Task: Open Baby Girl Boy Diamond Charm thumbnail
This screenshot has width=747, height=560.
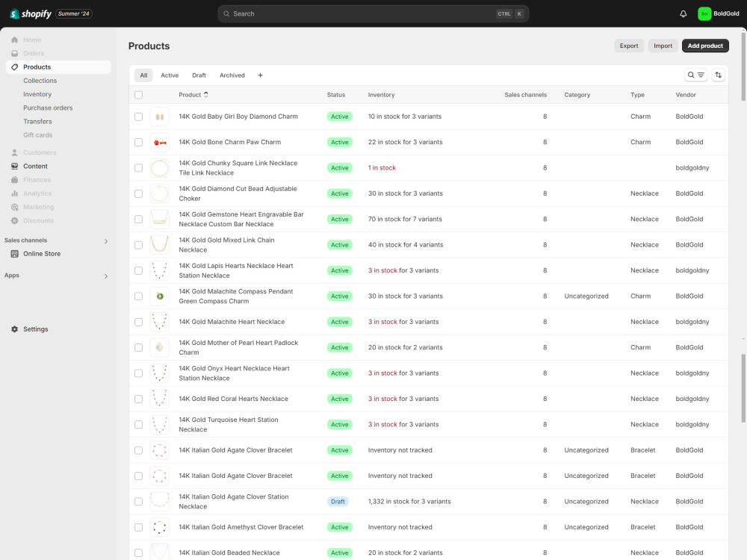Action: (160, 116)
